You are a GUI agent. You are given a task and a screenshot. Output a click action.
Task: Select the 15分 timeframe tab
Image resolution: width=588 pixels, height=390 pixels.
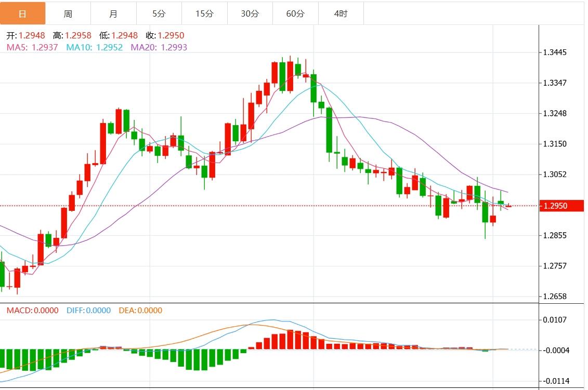204,14
